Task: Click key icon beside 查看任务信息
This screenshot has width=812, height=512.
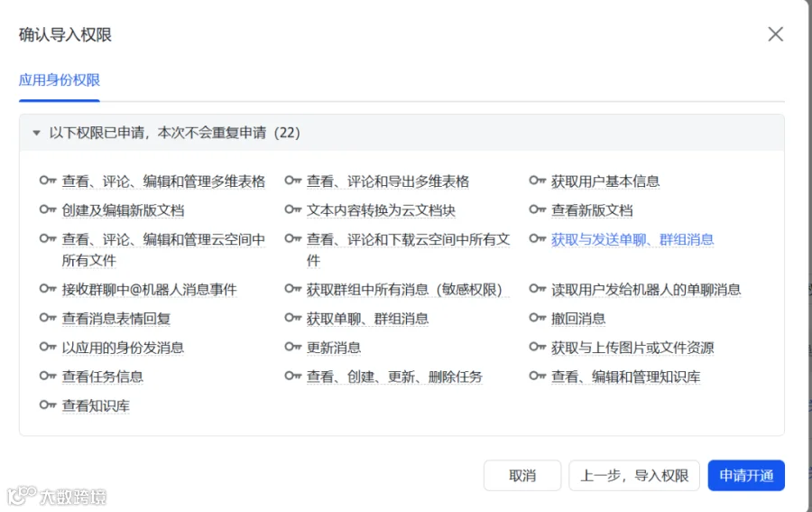Action: click(48, 375)
